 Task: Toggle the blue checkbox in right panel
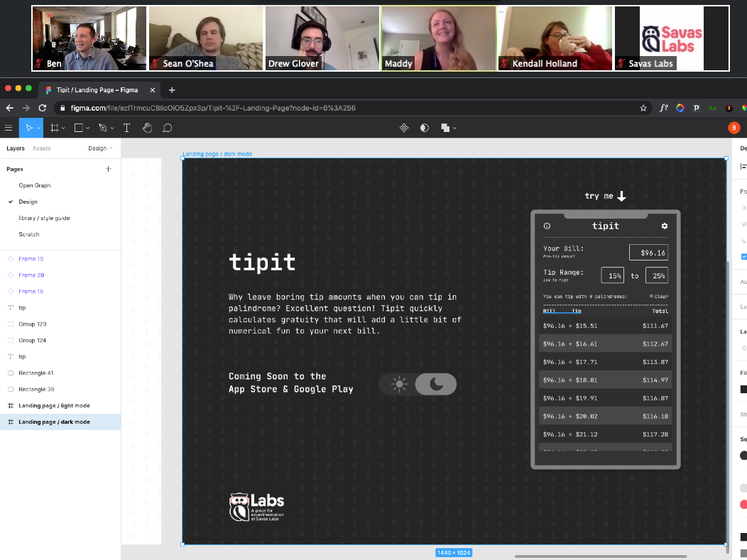tap(743, 256)
